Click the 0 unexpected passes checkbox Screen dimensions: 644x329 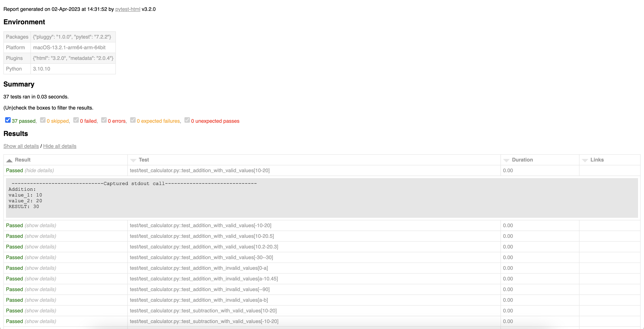pyautogui.click(x=187, y=120)
